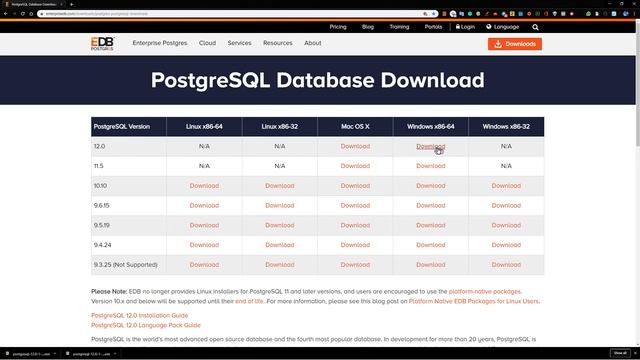
Task: Click the N/A cell for 11.5 Windows x86-32
Action: point(506,166)
